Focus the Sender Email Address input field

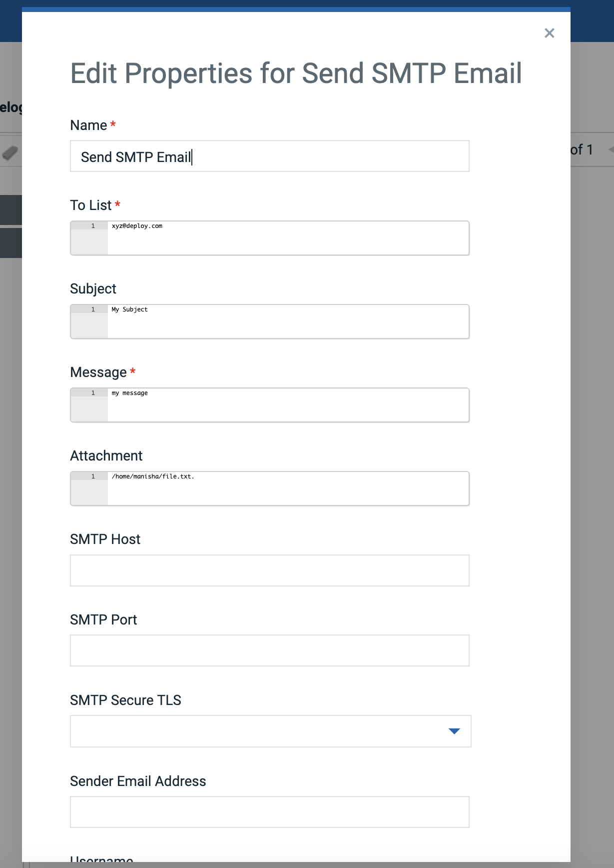[x=269, y=812]
